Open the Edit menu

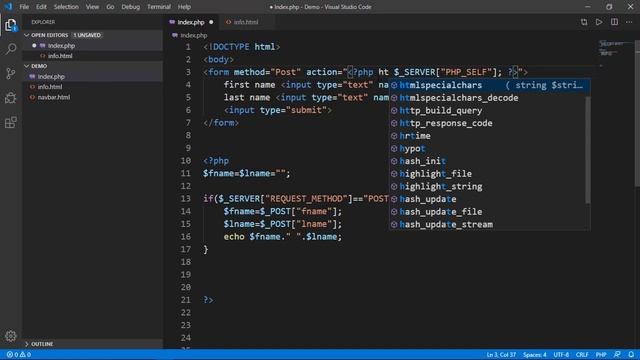click(41, 7)
